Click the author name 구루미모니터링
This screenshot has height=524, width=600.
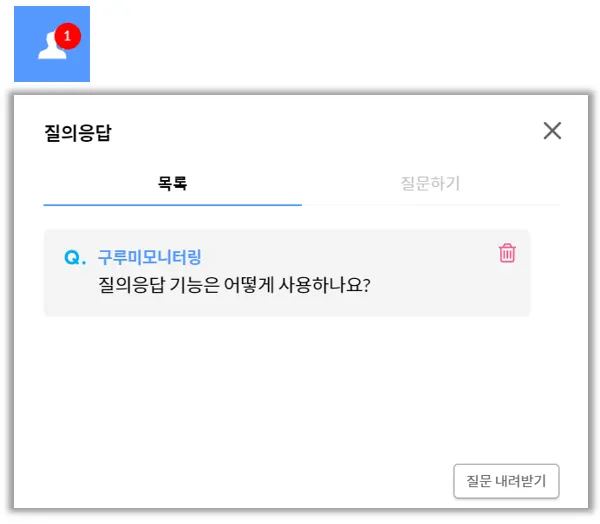click(x=149, y=257)
